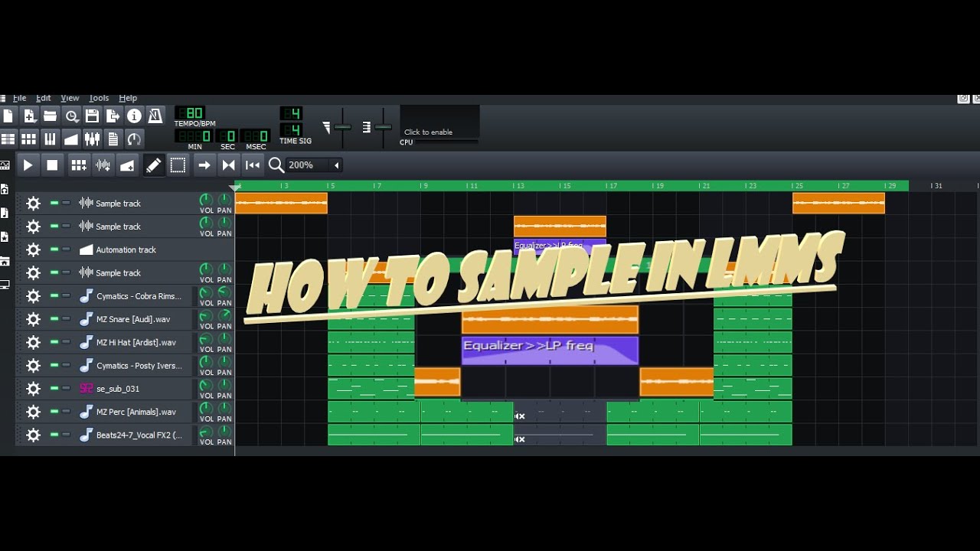Open the Automation Editor ramp icon
The width and height of the screenshot is (980, 551).
71,139
